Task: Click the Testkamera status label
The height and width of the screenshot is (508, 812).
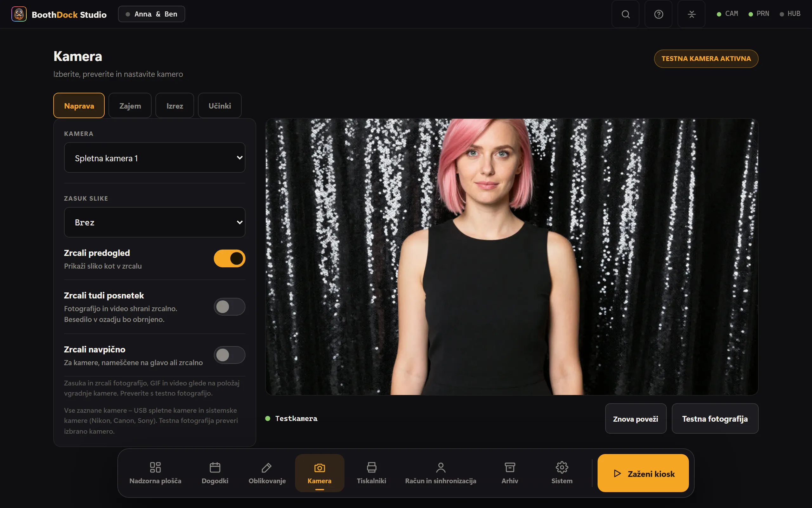Action: coord(296,419)
